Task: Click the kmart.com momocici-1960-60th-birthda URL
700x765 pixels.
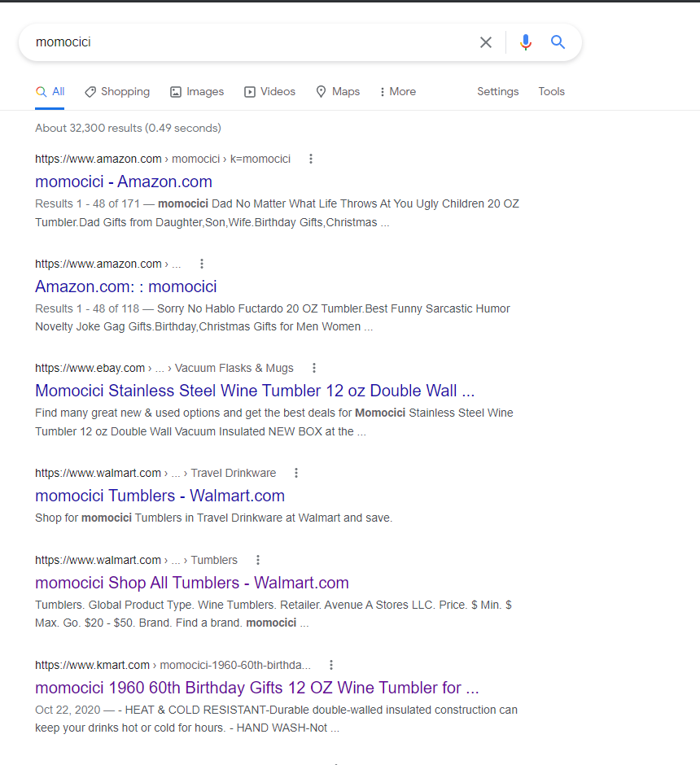Action: click(173, 665)
